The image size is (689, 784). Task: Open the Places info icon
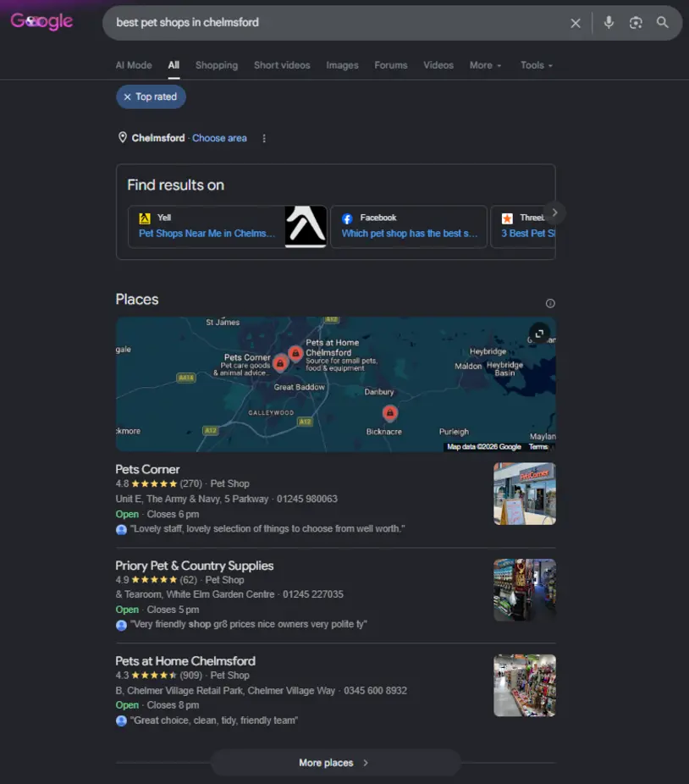coord(550,303)
